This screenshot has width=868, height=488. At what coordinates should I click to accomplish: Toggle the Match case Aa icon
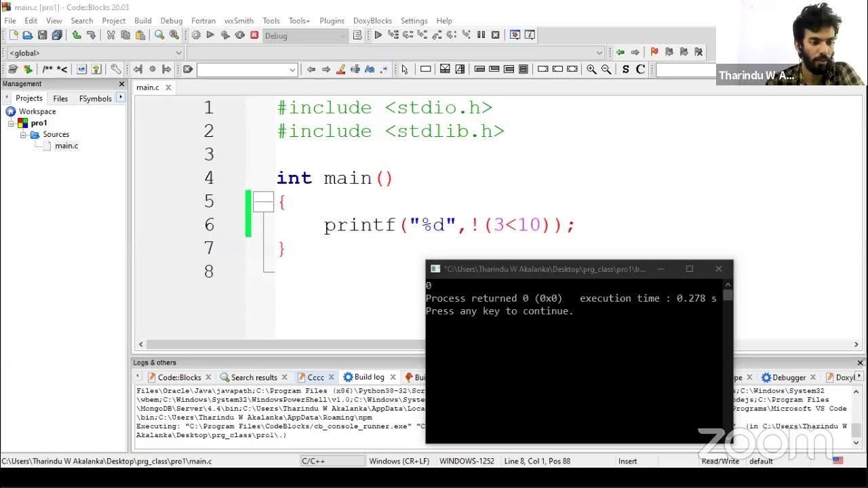point(370,69)
